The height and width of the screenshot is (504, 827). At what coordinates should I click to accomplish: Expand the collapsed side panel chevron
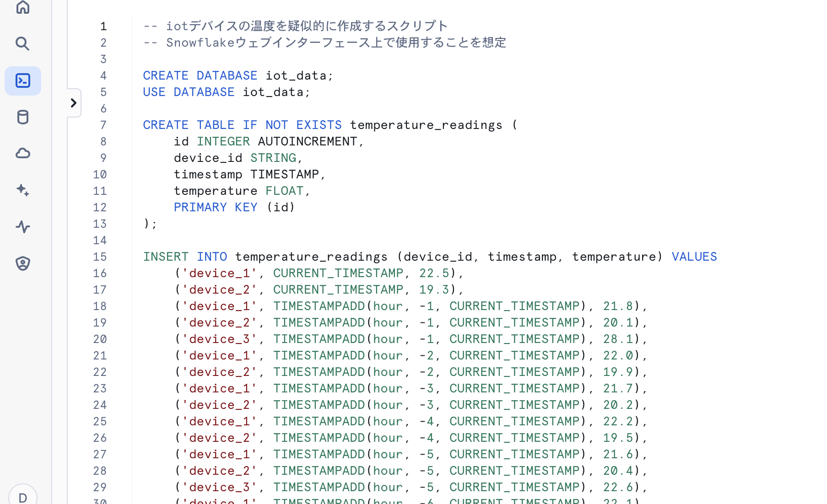74,103
